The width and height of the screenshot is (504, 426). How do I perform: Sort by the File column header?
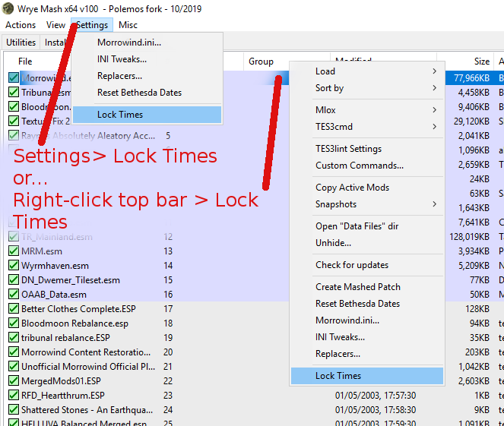coord(25,62)
